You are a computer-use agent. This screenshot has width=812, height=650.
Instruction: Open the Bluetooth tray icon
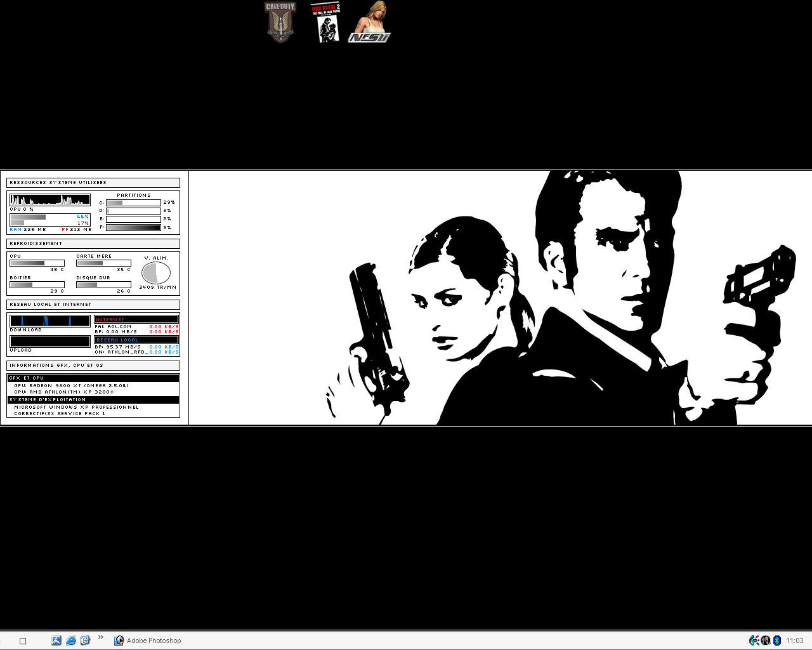coord(777,640)
